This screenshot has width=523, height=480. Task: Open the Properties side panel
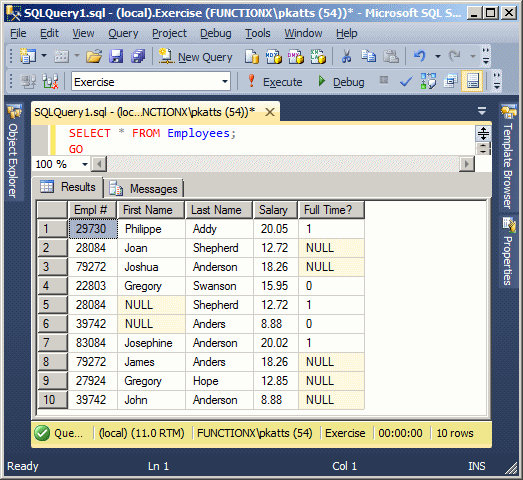click(x=508, y=251)
